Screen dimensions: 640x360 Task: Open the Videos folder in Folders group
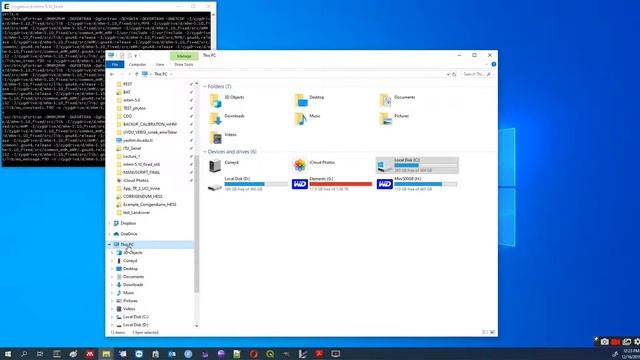point(223,137)
